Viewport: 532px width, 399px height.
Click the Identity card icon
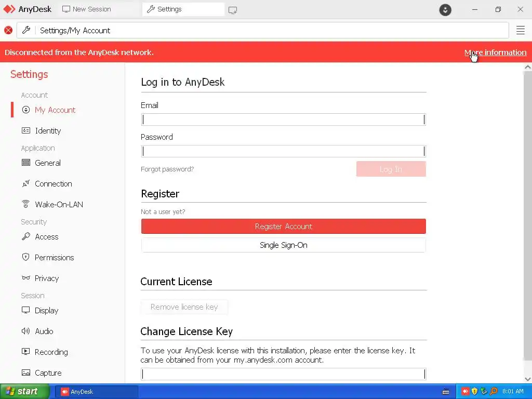coord(26,130)
